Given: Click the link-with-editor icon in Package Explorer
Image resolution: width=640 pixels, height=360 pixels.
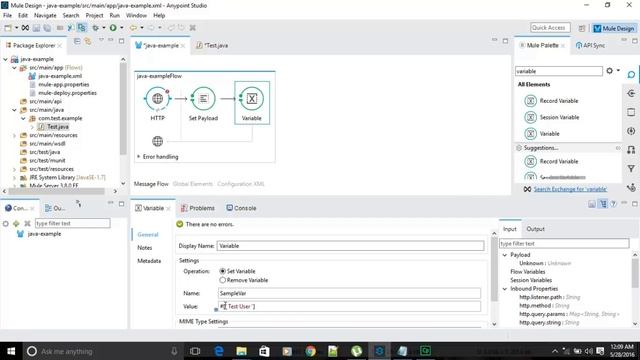Looking at the screenshot, I should coord(88,41).
